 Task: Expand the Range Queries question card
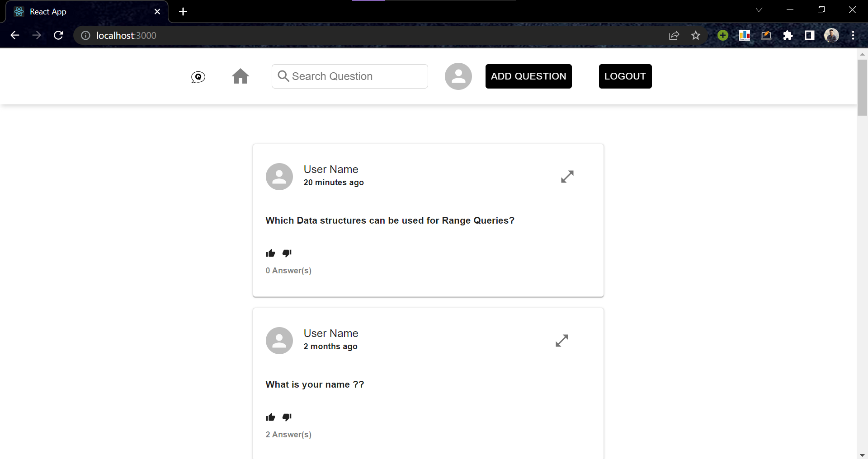click(x=567, y=177)
